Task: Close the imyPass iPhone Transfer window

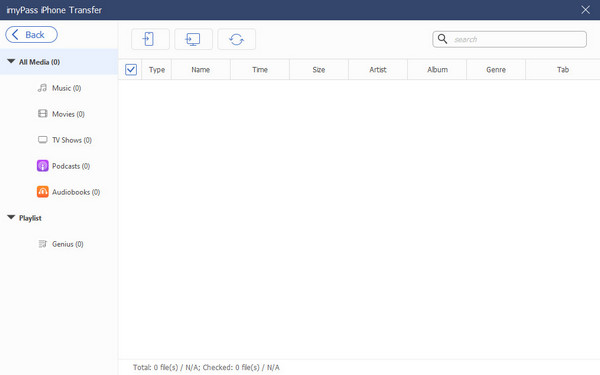Action: click(585, 10)
